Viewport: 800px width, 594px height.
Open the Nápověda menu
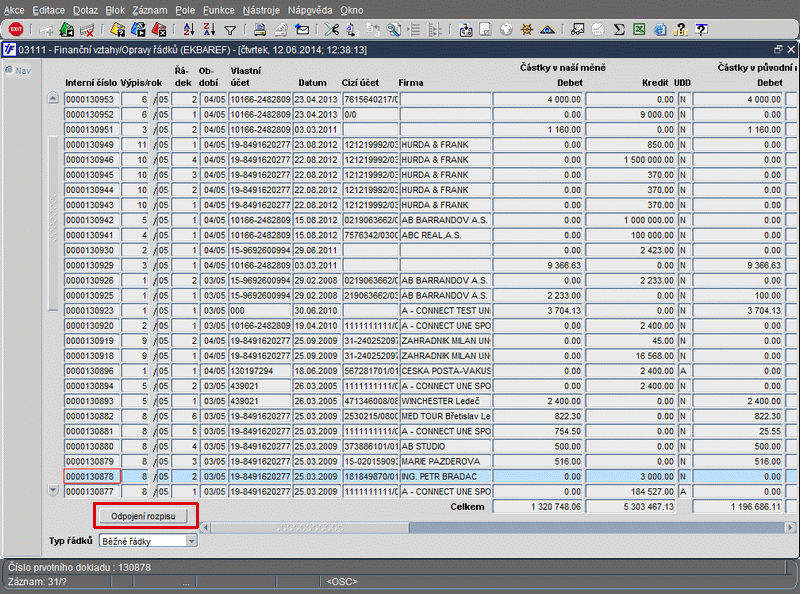tap(310, 10)
